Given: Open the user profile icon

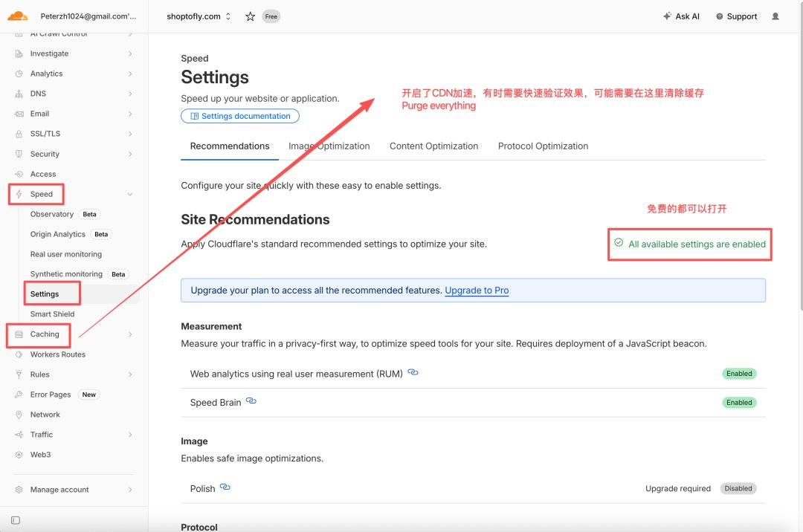Looking at the screenshot, I should tap(775, 16).
